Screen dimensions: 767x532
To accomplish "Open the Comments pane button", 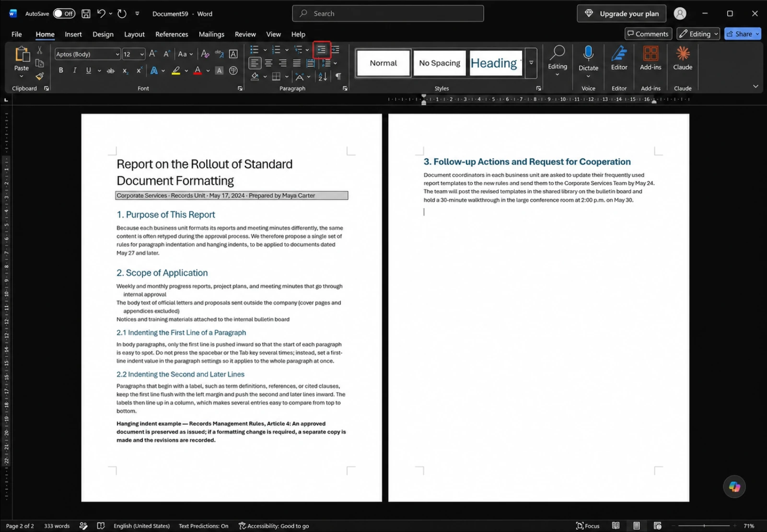I will tap(648, 34).
